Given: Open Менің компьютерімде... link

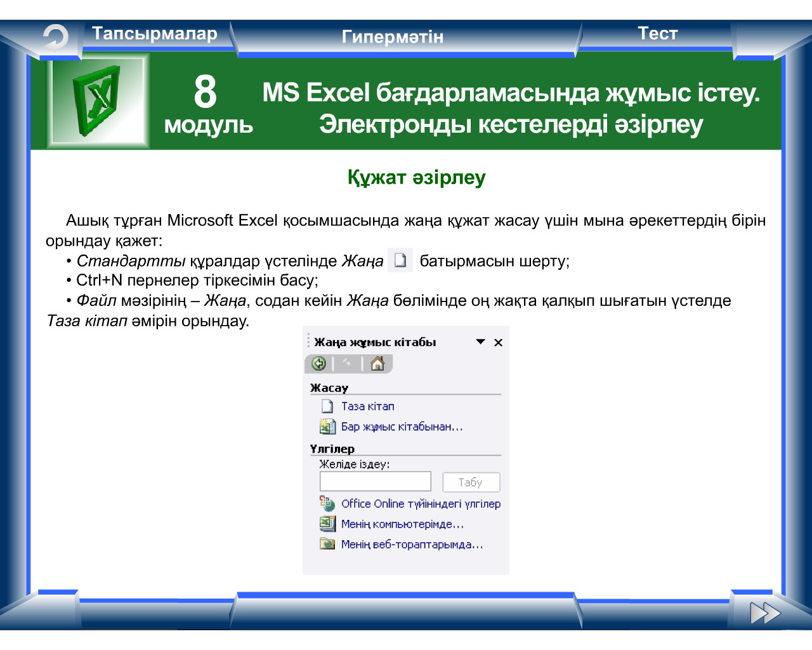Looking at the screenshot, I should pyautogui.click(x=403, y=524).
